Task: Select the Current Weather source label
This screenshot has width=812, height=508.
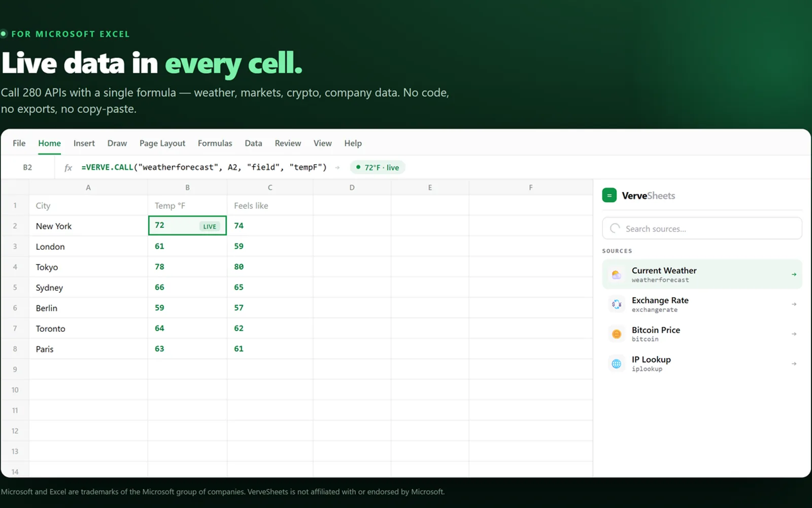Action: point(664,270)
